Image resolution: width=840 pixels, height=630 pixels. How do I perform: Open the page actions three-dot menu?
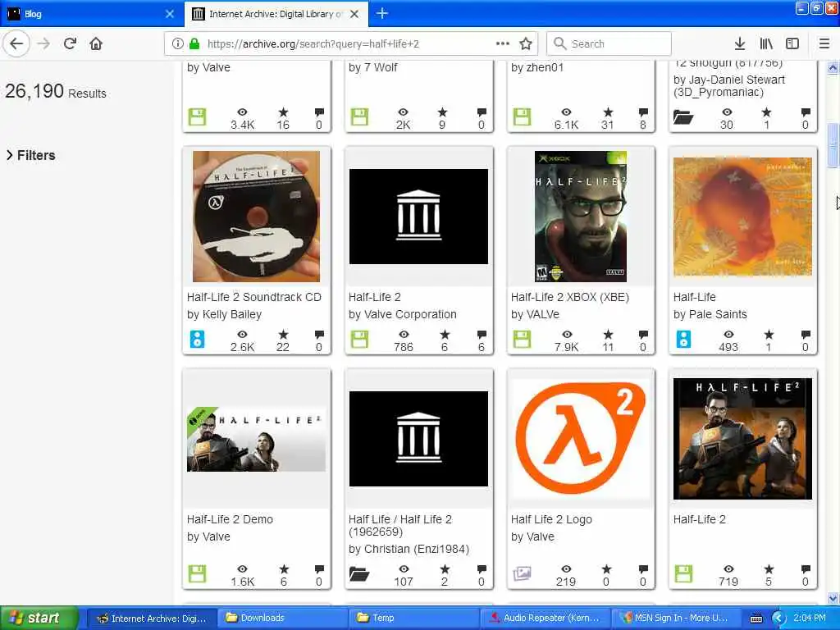pyautogui.click(x=502, y=44)
